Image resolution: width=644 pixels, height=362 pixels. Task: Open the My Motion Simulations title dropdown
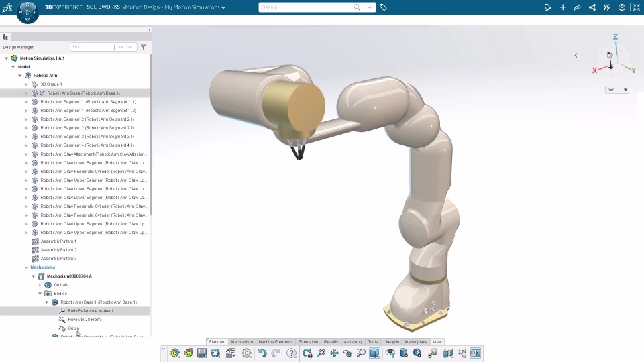[x=223, y=7]
